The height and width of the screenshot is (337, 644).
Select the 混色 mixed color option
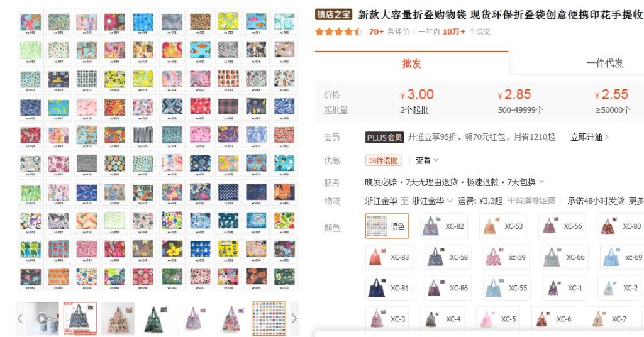387,226
